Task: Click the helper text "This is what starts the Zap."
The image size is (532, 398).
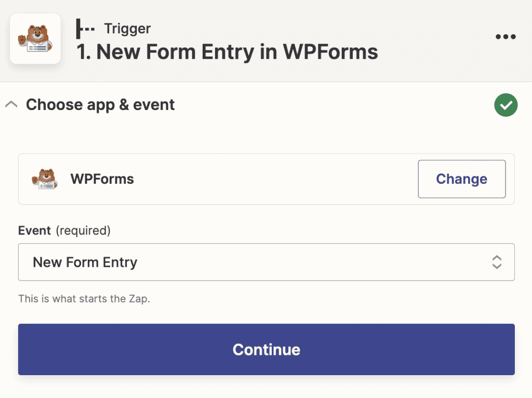Action: click(x=84, y=299)
